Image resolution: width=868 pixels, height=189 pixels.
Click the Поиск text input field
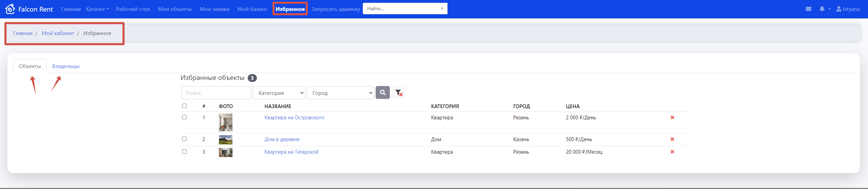click(x=216, y=93)
